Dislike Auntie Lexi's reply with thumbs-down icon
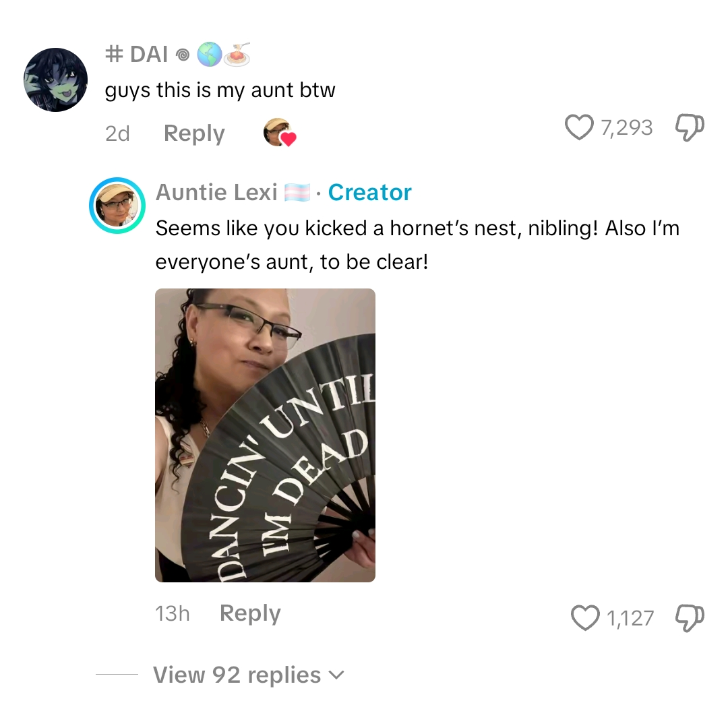Viewport: 728px width, 705px height. (690, 618)
